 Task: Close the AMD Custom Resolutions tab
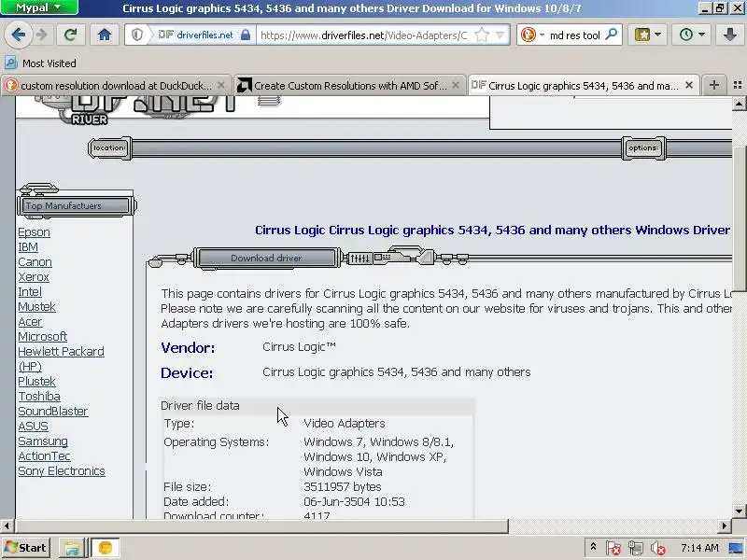tap(456, 85)
